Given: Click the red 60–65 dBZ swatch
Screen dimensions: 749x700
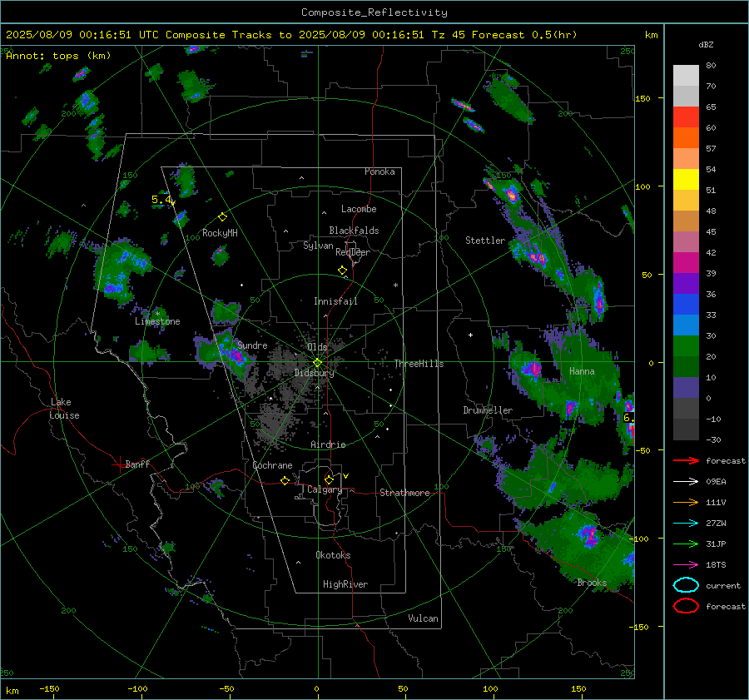Looking at the screenshot, I should (x=686, y=117).
